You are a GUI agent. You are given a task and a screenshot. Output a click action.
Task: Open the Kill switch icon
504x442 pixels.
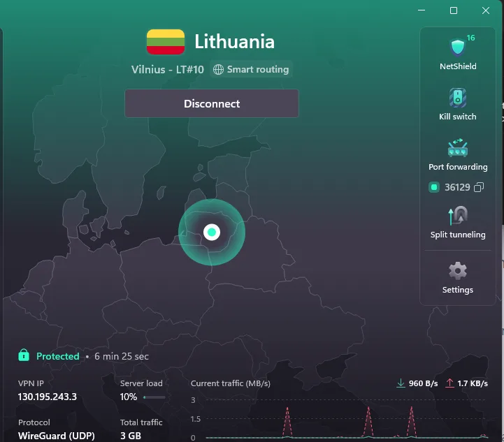click(x=458, y=98)
